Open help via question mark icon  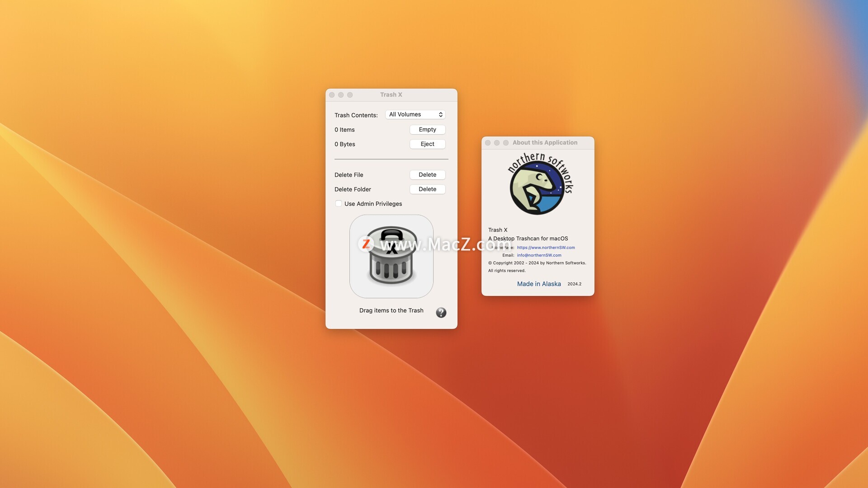pyautogui.click(x=441, y=313)
